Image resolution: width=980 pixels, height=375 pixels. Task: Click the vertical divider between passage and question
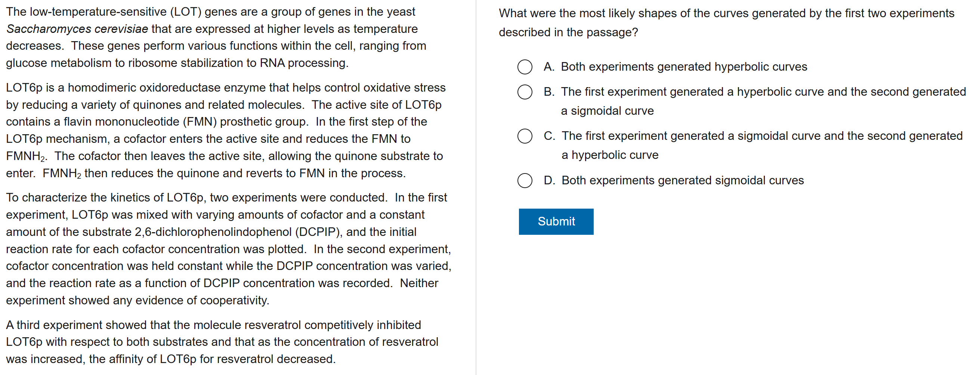(476, 187)
